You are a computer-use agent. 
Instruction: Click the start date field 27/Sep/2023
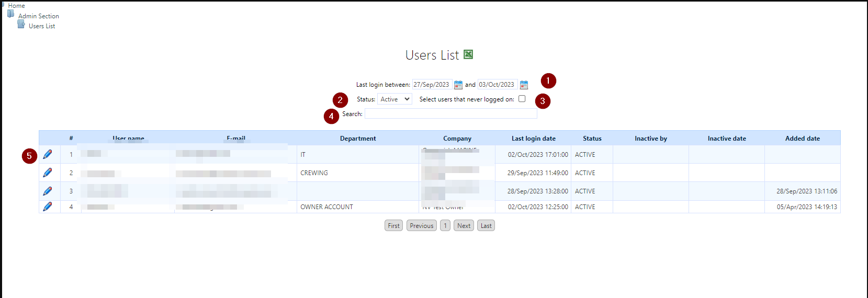coord(432,85)
